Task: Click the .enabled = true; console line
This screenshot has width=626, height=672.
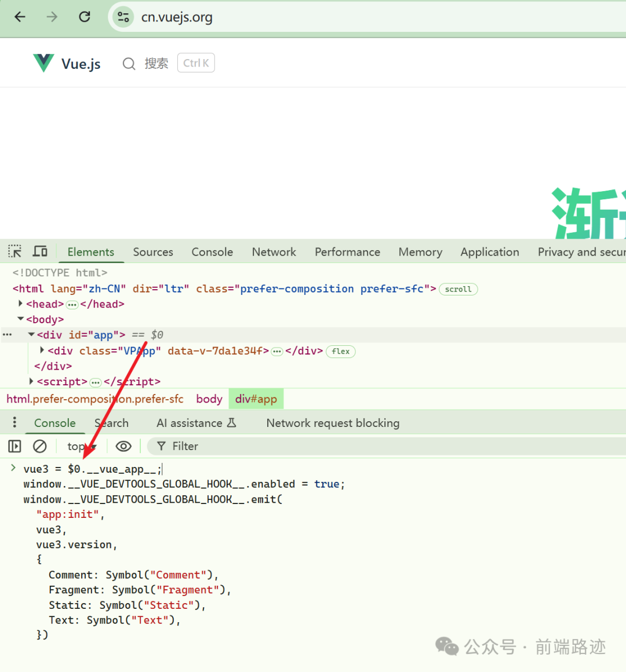Action: [184, 484]
